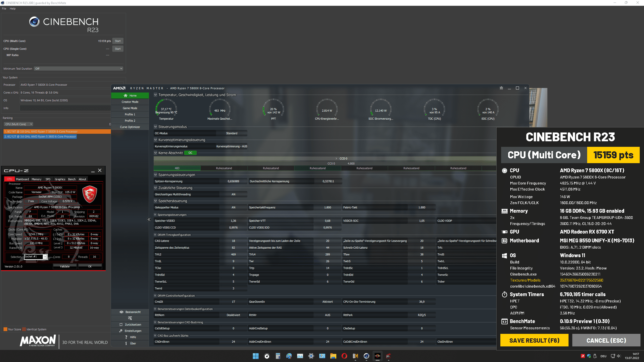The image size is (644, 362).
Task: Open Hilfe help in Ryzen Master
Action: click(130, 337)
